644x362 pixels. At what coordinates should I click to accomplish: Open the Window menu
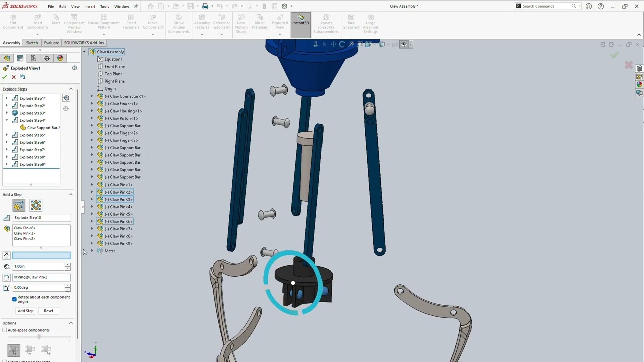pos(121,6)
